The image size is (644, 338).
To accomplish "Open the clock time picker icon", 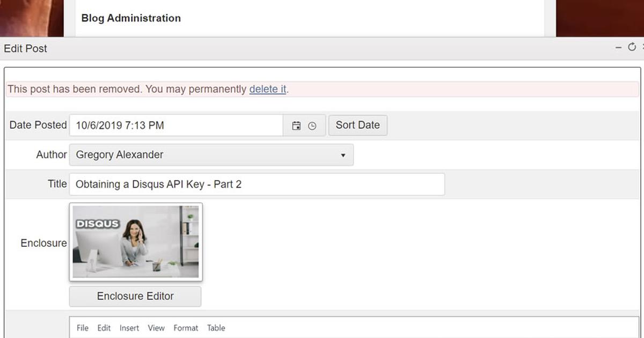I will tap(312, 126).
